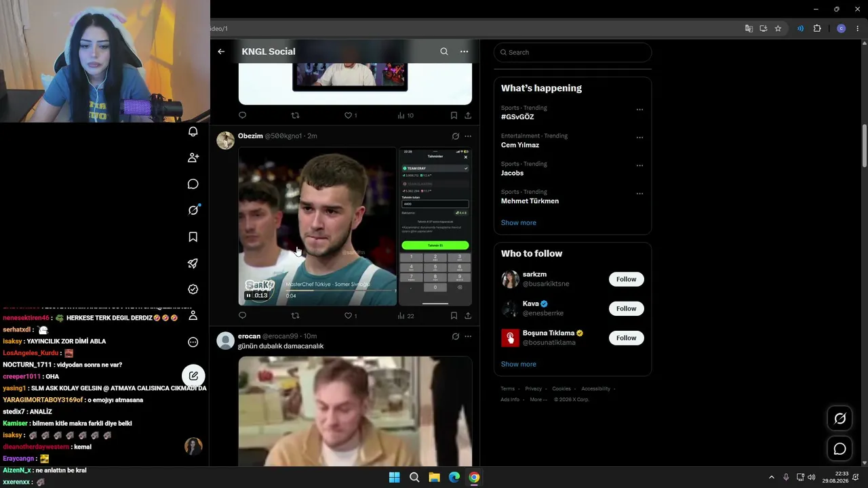868x488 pixels.
Task: Bookmark the Obezim post
Action: pyautogui.click(x=454, y=315)
